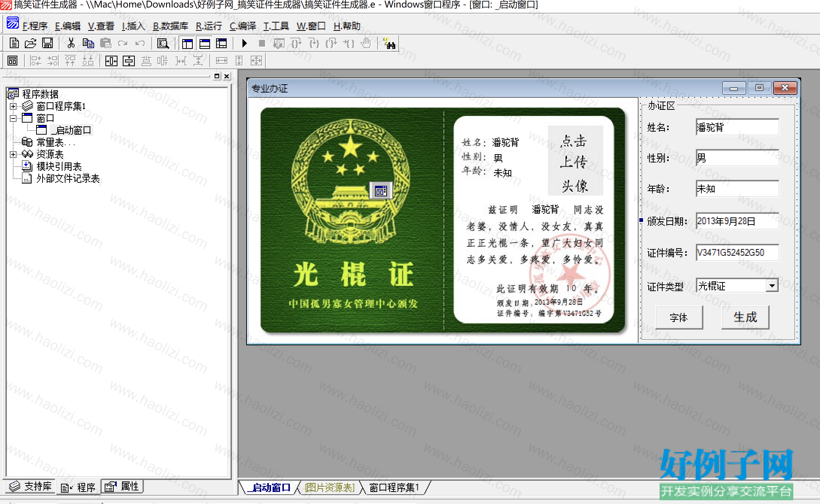The image size is (820, 504).
Task: Open the R.运行 menu
Action: point(209,26)
